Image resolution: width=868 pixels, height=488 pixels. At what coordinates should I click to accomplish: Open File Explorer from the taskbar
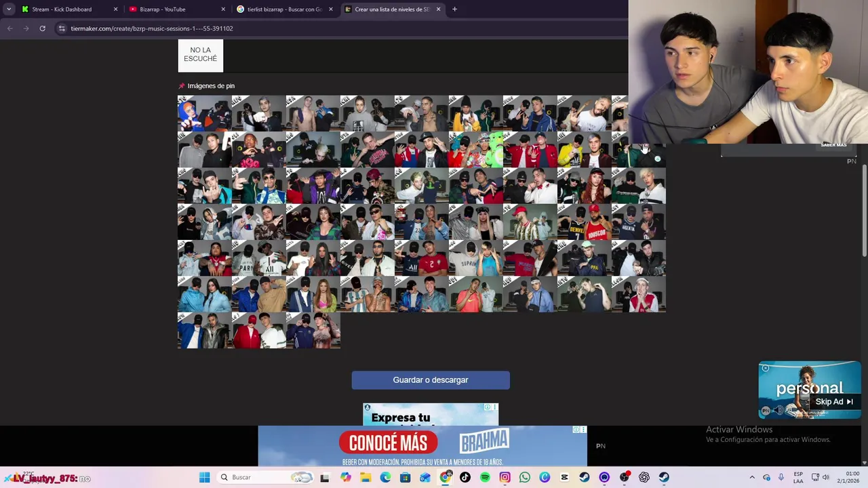(x=366, y=478)
